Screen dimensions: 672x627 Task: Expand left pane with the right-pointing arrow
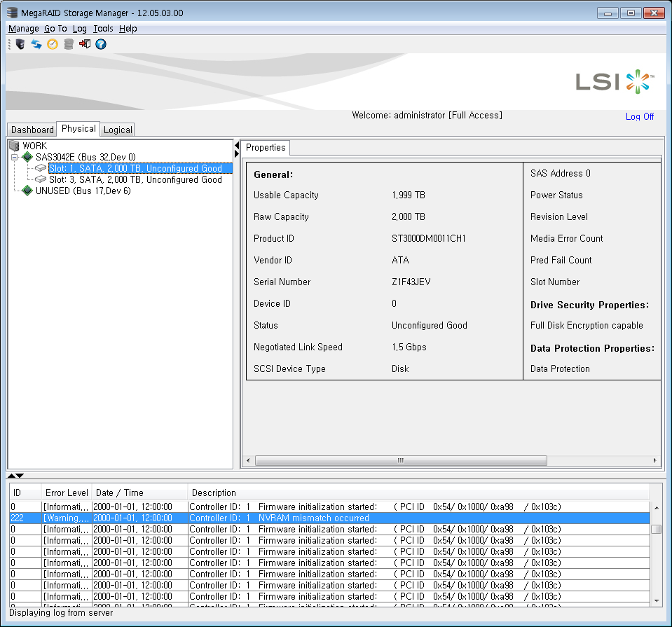(237, 154)
